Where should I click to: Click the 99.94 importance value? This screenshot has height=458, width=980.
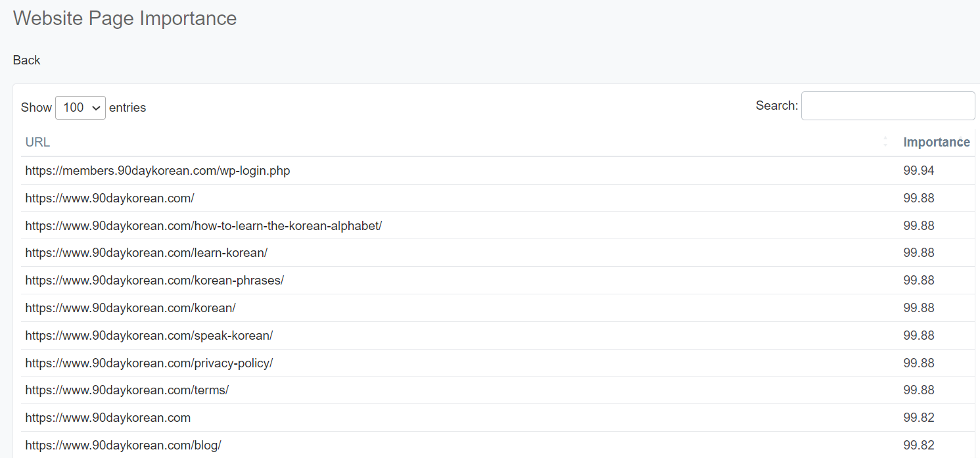(918, 171)
